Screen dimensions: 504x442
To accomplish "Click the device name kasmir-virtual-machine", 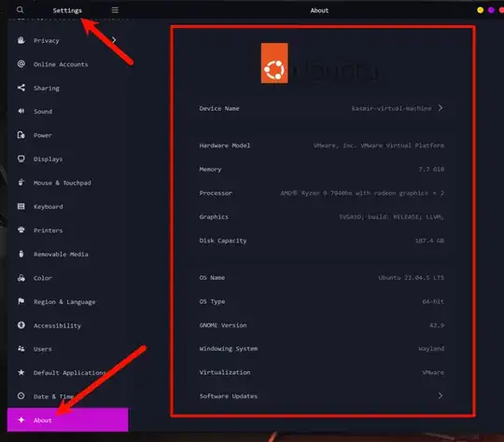I will (391, 108).
